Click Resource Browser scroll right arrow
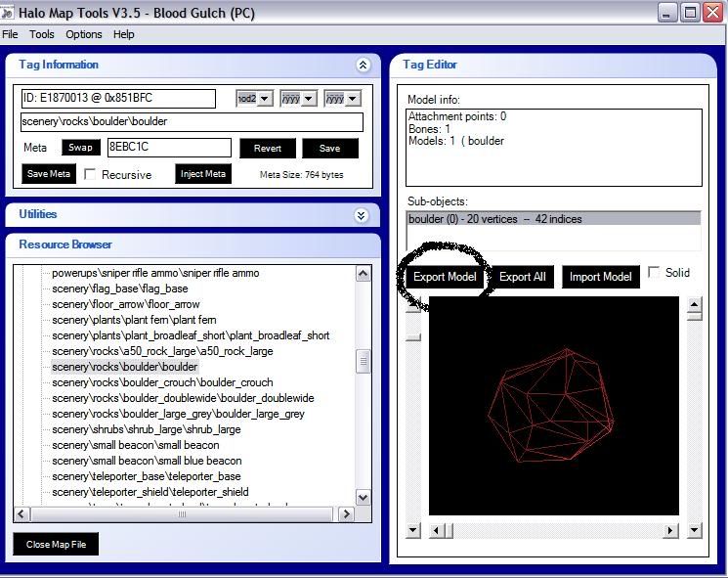The height and width of the screenshot is (578, 728). (346, 514)
